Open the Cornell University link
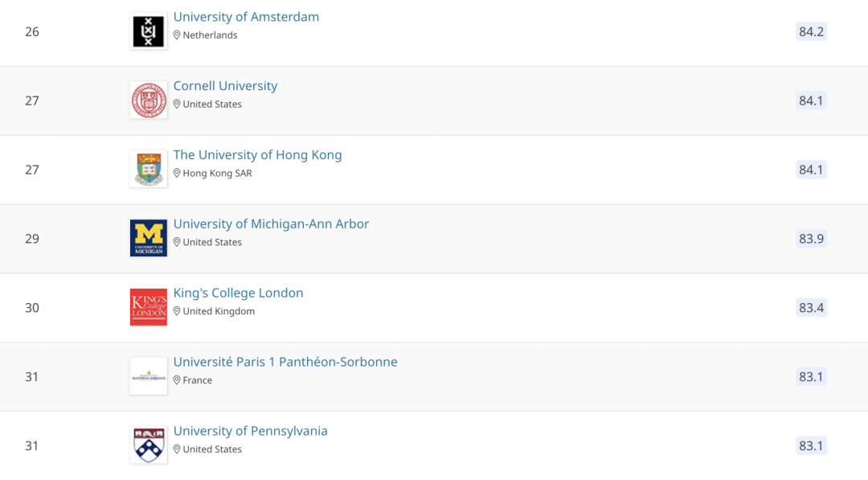This screenshot has height=480, width=868. pos(225,86)
